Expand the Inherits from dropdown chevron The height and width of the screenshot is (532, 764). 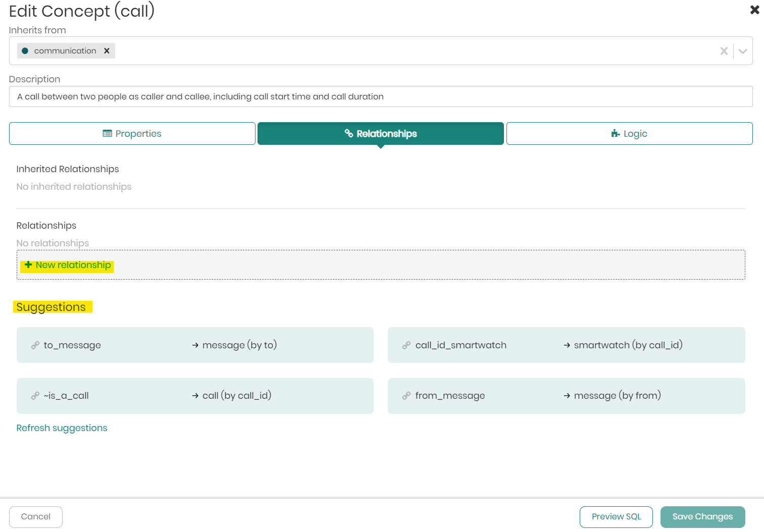742,51
